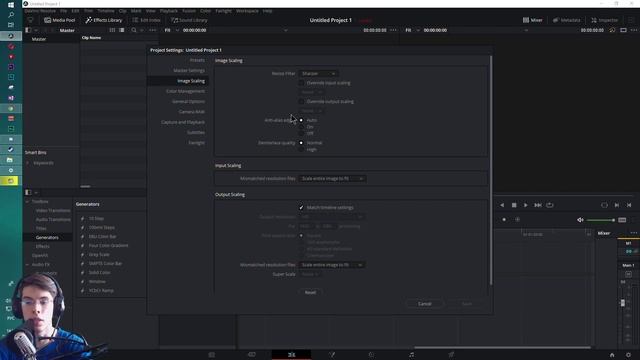
Task: Click the Project Settings vertical scrollbar
Action: 491,170
